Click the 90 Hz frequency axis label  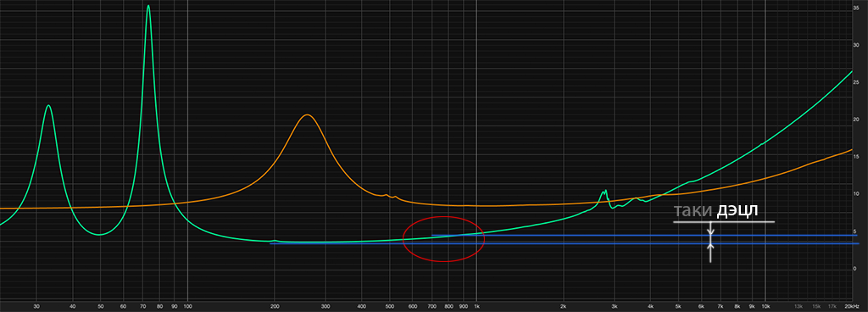pyautogui.click(x=175, y=306)
